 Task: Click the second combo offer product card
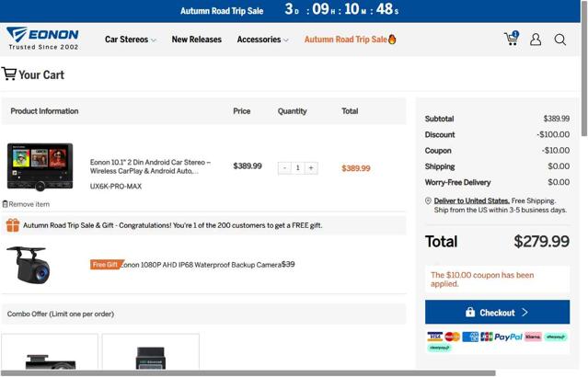[x=151, y=352]
